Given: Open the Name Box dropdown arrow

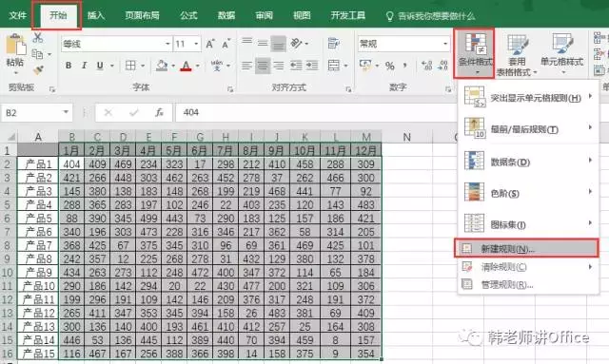Looking at the screenshot, I should coord(66,112).
